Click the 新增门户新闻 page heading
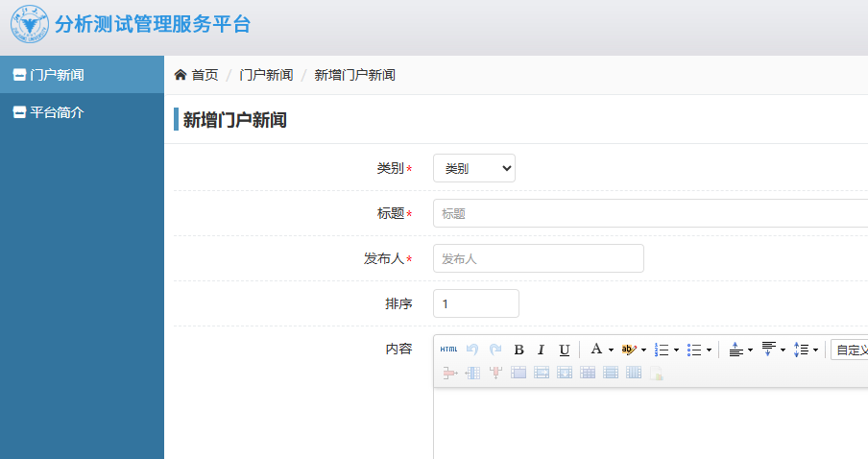Image resolution: width=868 pixels, height=459 pixels. [x=234, y=120]
